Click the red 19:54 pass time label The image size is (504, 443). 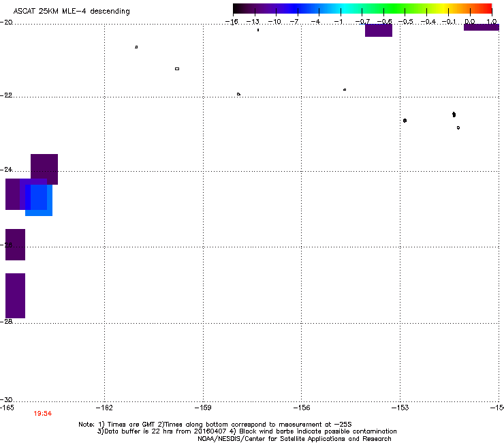pyautogui.click(x=42, y=414)
